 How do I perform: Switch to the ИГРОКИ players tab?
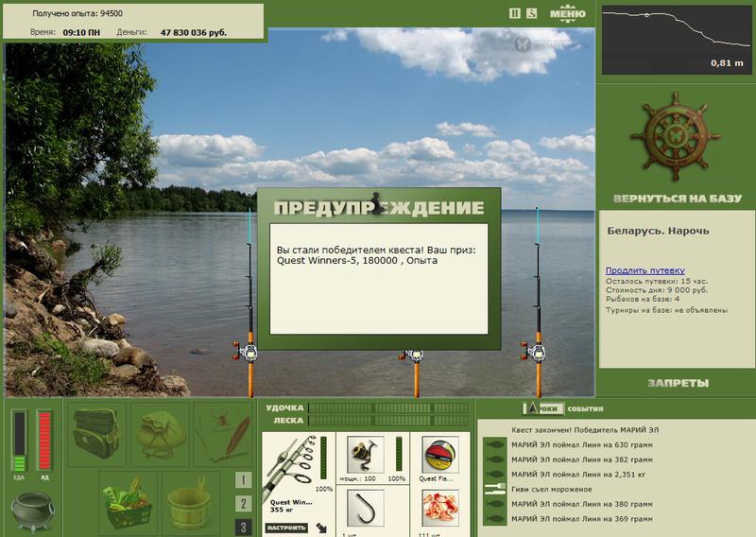(542, 408)
